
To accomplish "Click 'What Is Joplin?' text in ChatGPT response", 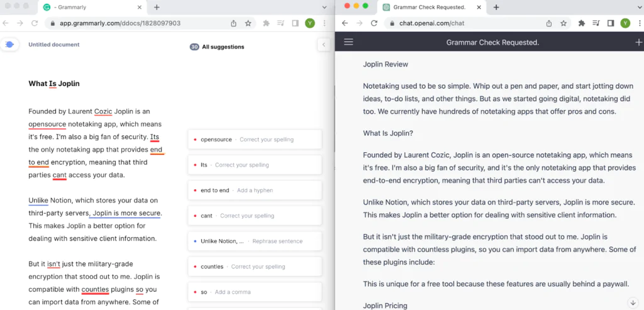I will coord(388,133).
